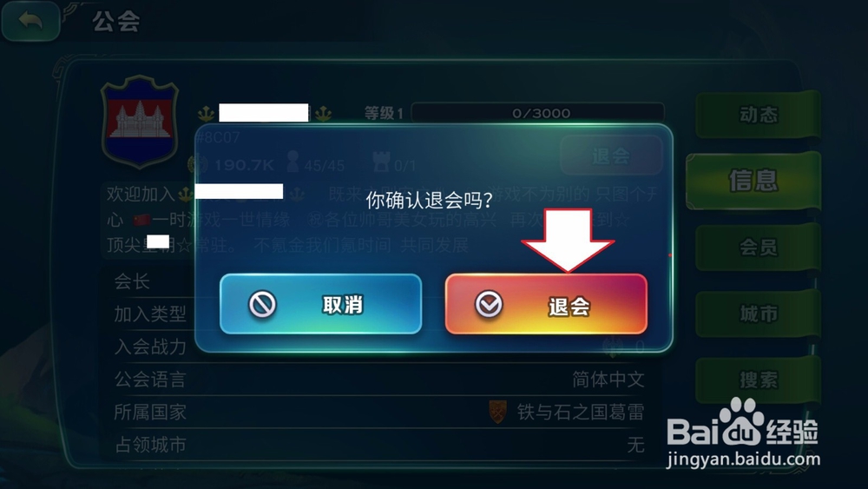Click the castle icon next to 0/1

tap(381, 162)
